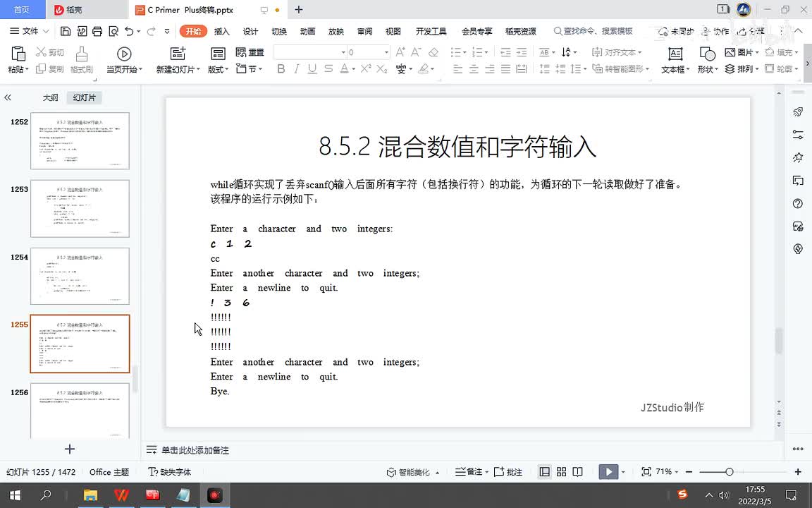812x508 pixels.
Task: Open the font size dropdown
Action: (386, 52)
